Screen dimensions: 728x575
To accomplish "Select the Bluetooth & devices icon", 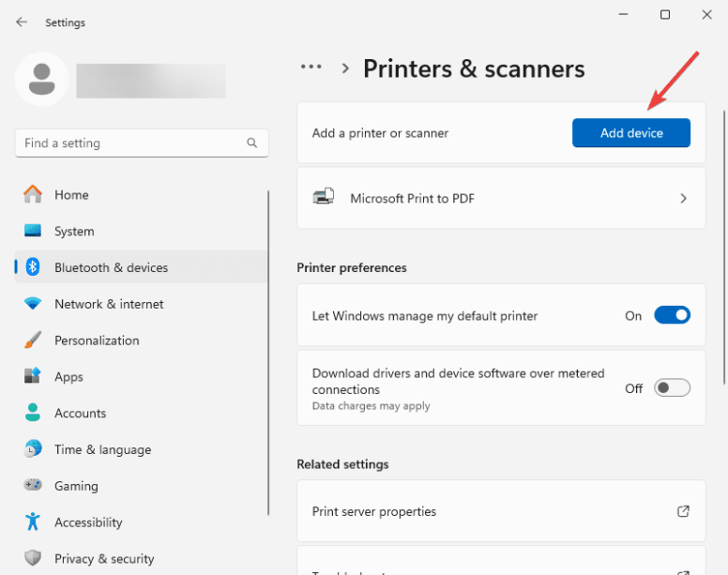I will tap(33, 267).
